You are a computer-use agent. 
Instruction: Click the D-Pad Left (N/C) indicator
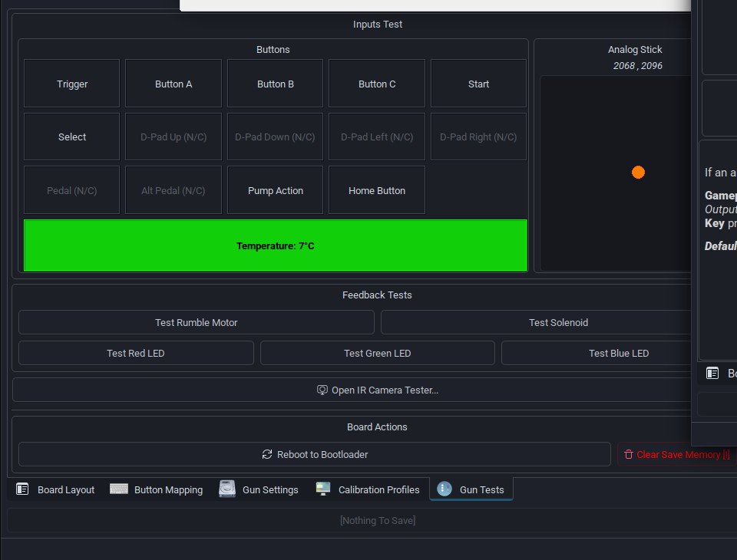[377, 137]
